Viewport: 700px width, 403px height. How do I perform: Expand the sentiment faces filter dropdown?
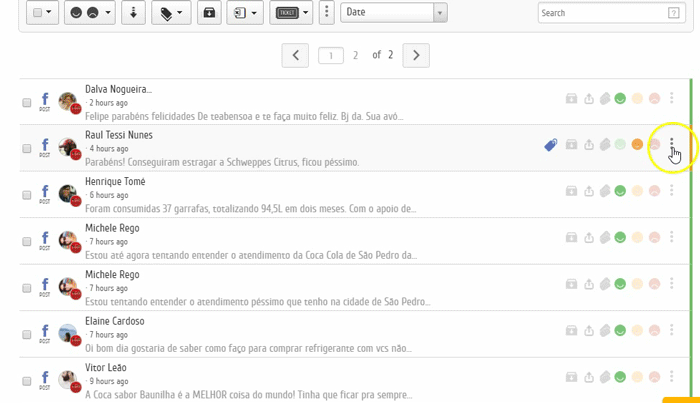(89, 13)
